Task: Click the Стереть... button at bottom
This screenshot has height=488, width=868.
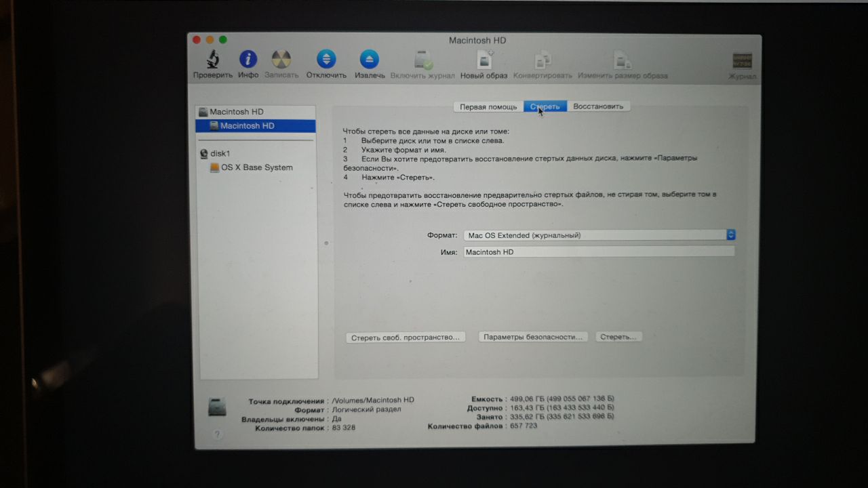Action: click(618, 336)
